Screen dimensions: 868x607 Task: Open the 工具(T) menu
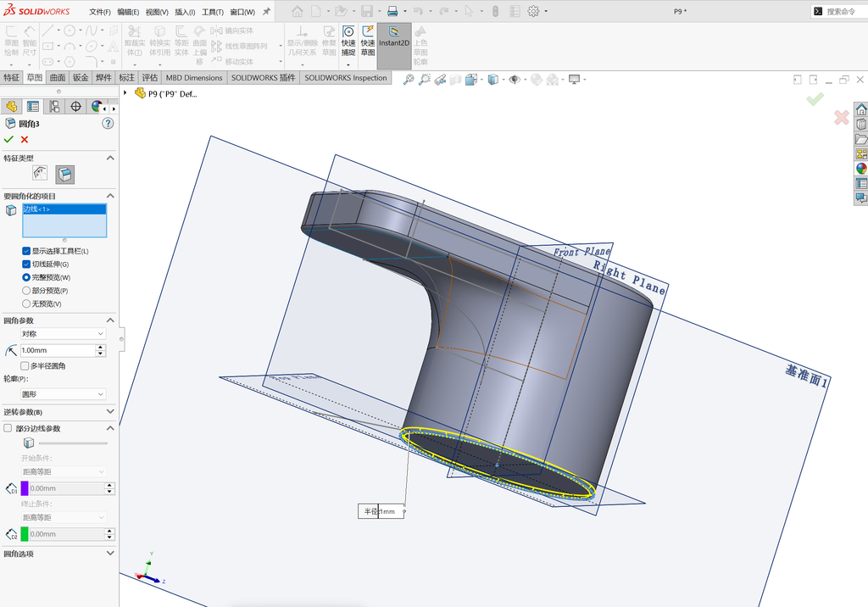pyautogui.click(x=213, y=12)
